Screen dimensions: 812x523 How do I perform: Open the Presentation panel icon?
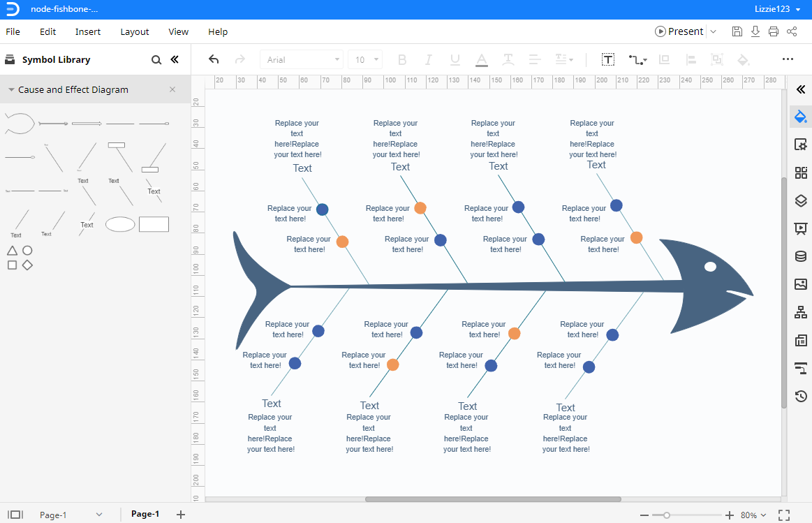click(800, 228)
